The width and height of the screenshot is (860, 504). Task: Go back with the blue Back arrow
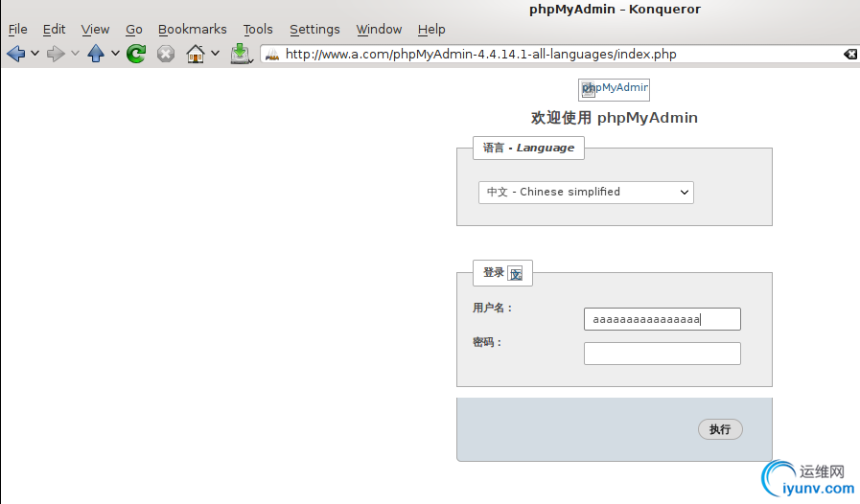tap(16, 54)
